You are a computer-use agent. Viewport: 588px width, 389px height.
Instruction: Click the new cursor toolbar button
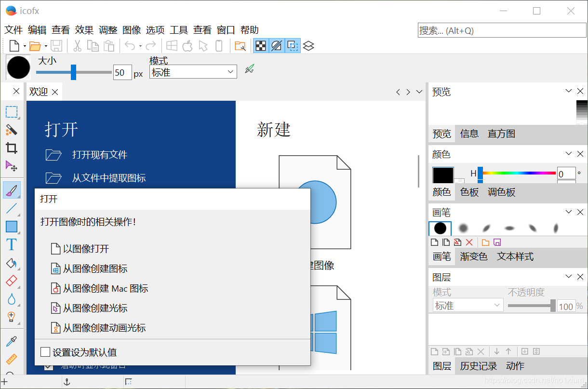pyautogui.click(x=203, y=46)
